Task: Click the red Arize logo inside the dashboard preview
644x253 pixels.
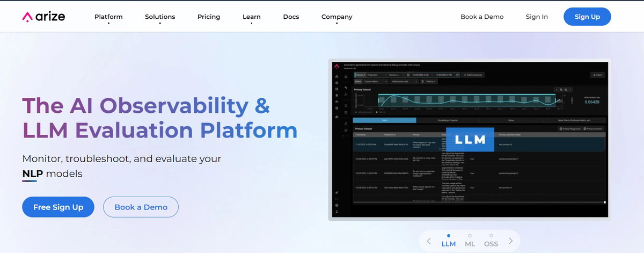Action: click(336, 67)
